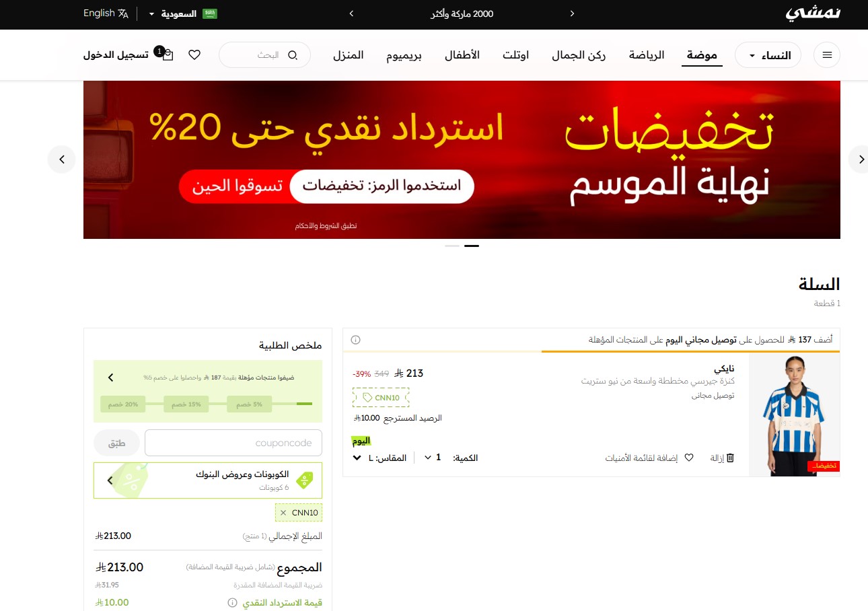Viewport: 868px width, 611px height.
Task: Click إزالة remove item link
Action: [x=717, y=458]
